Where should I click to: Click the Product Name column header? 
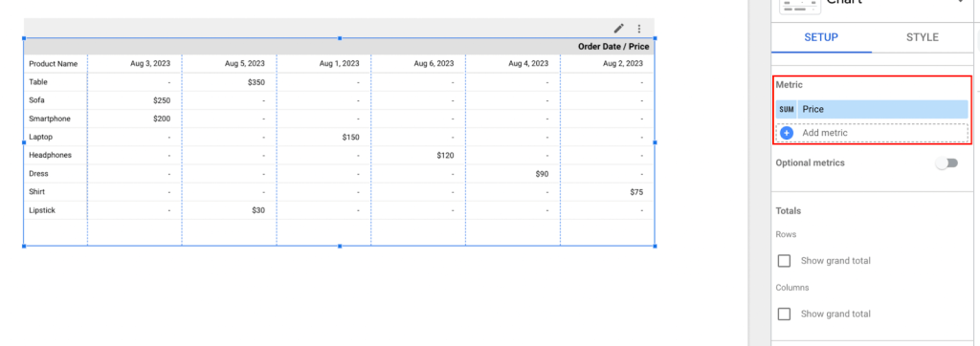(54, 64)
